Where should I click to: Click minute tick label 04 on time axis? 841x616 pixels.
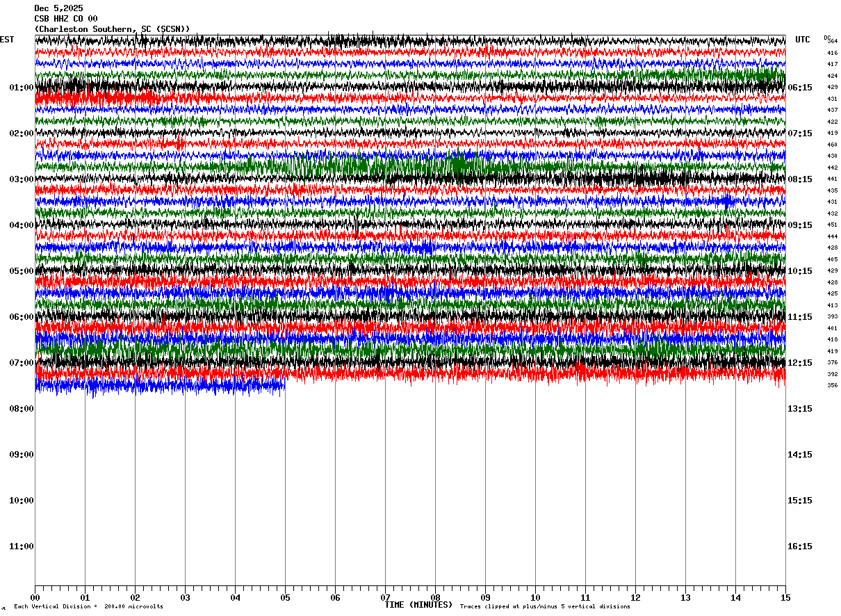[x=235, y=597]
